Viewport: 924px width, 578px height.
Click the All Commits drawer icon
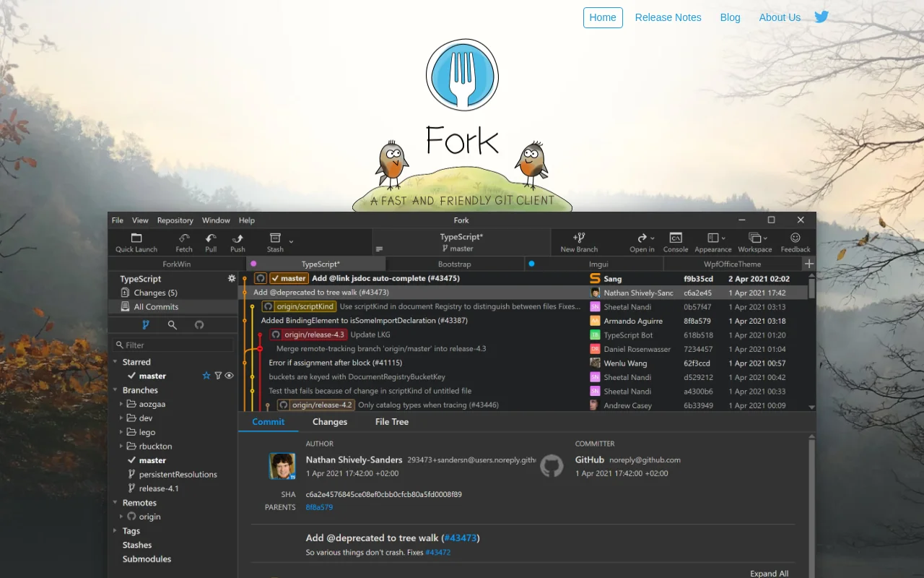(126, 306)
